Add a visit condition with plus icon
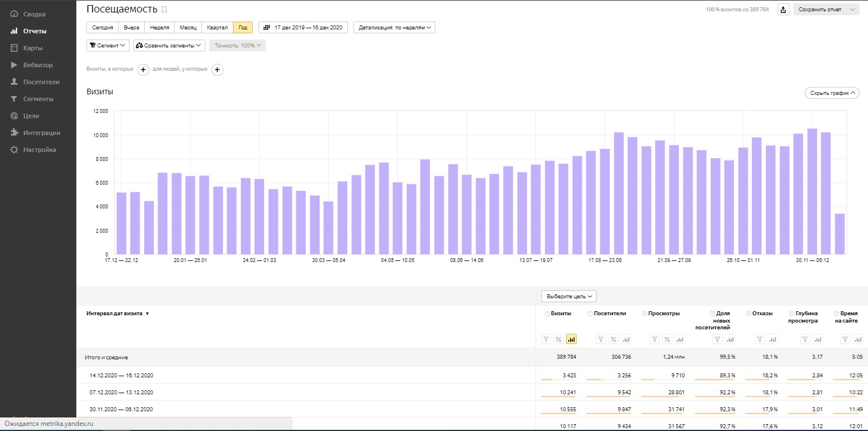The height and width of the screenshot is (431, 868). click(x=143, y=69)
